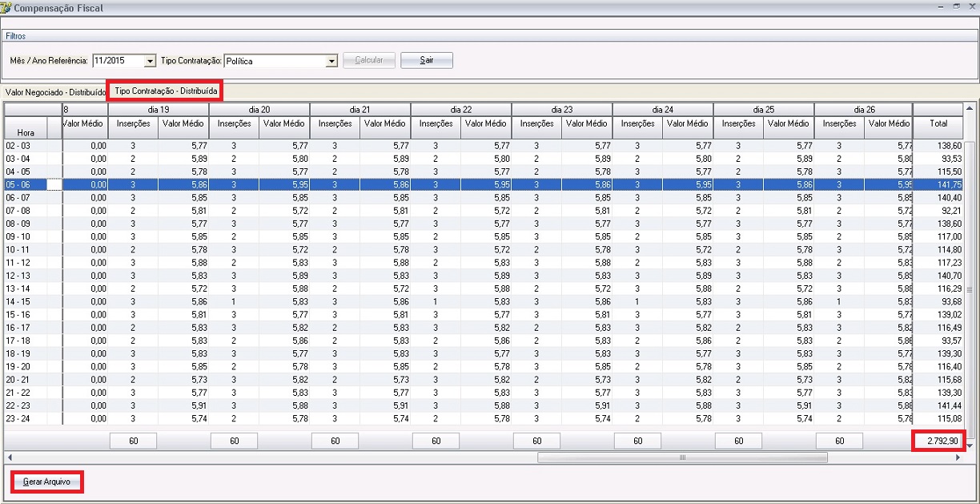The image size is (980, 504).
Task: Expand the Tipo Contratação dropdown arrow
Action: pyautogui.click(x=331, y=61)
